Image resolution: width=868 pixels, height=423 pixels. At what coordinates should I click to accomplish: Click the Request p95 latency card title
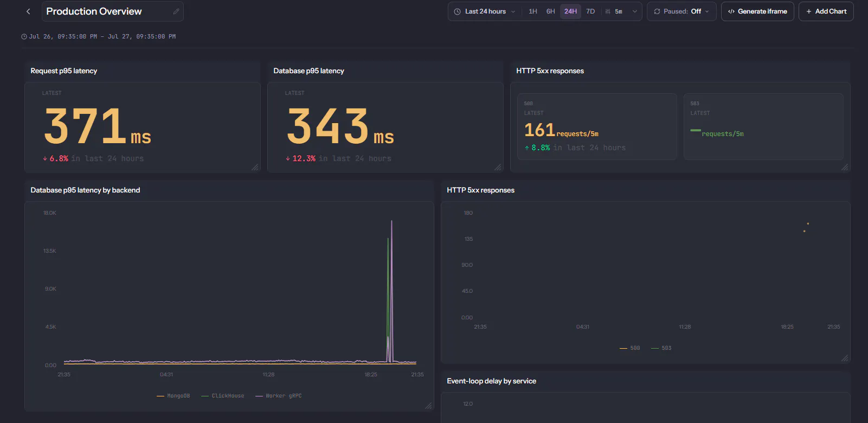point(64,71)
